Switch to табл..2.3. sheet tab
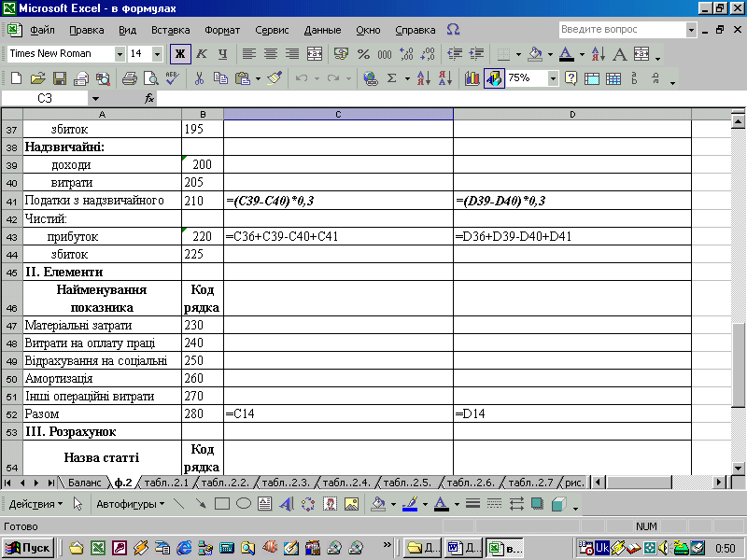This screenshot has width=747, height=560. point(286,483)
